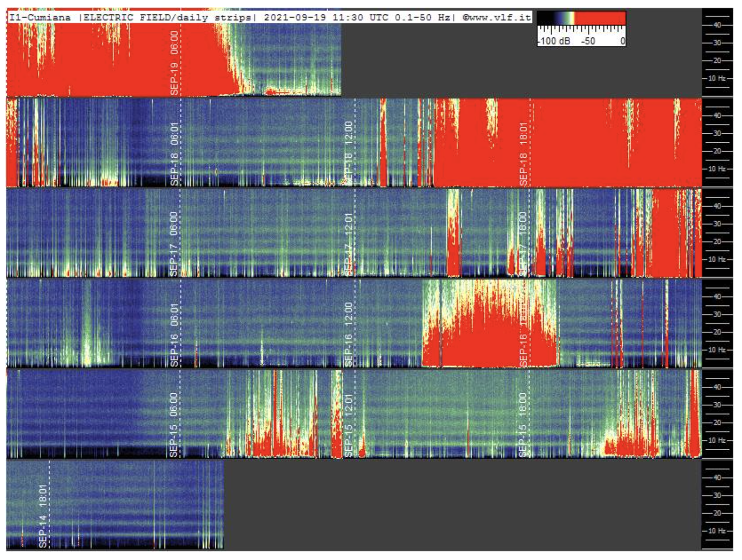Click the 10 Hz label beside the SEP-14 strip
Image resolution: width=742 pixels, height=560 pixels.
[717, 531]
